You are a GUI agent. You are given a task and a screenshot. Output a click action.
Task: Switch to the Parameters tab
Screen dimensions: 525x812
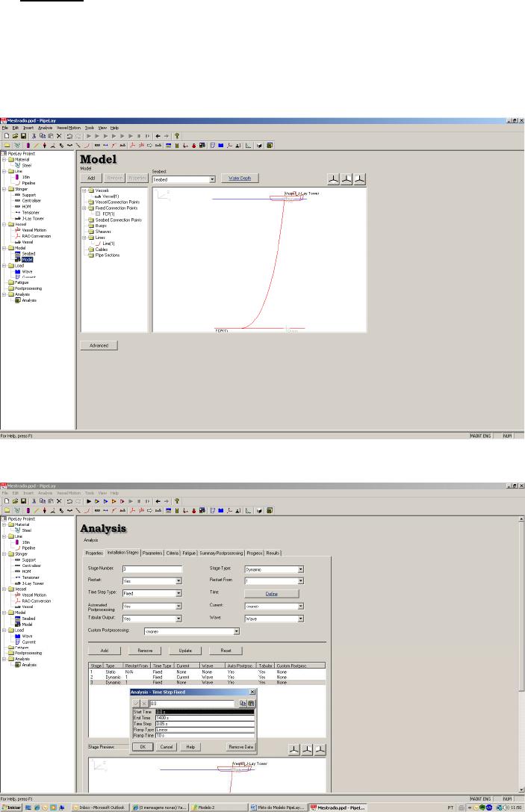point(152,553)
